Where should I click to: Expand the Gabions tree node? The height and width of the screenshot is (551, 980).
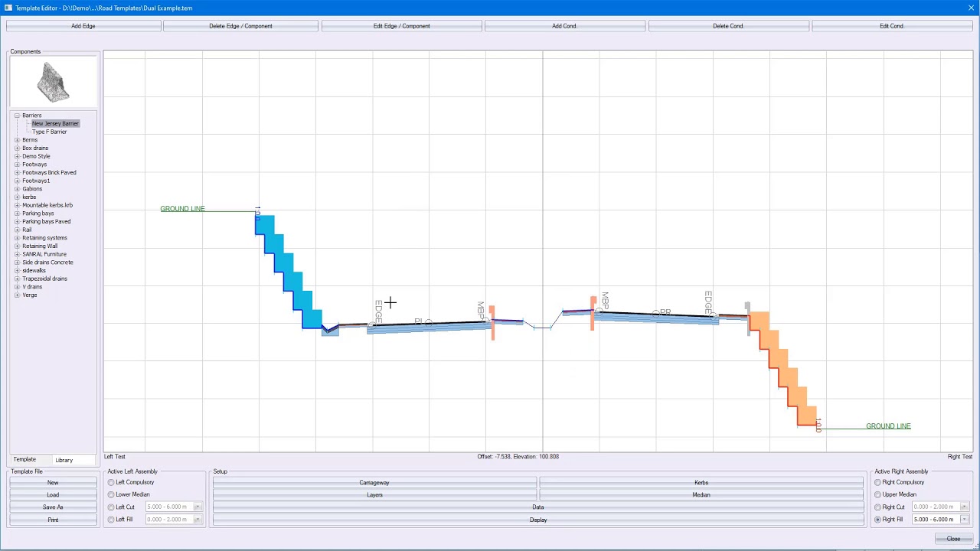point(17,189)
